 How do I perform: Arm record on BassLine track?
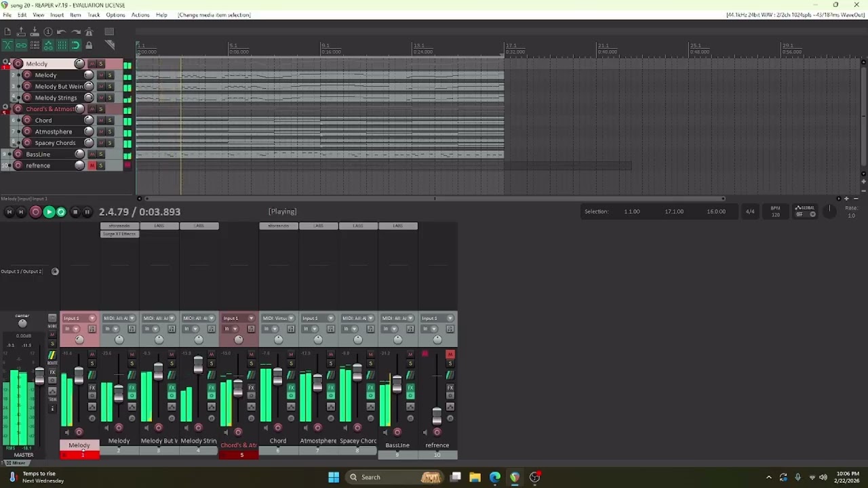coord(18,154)
